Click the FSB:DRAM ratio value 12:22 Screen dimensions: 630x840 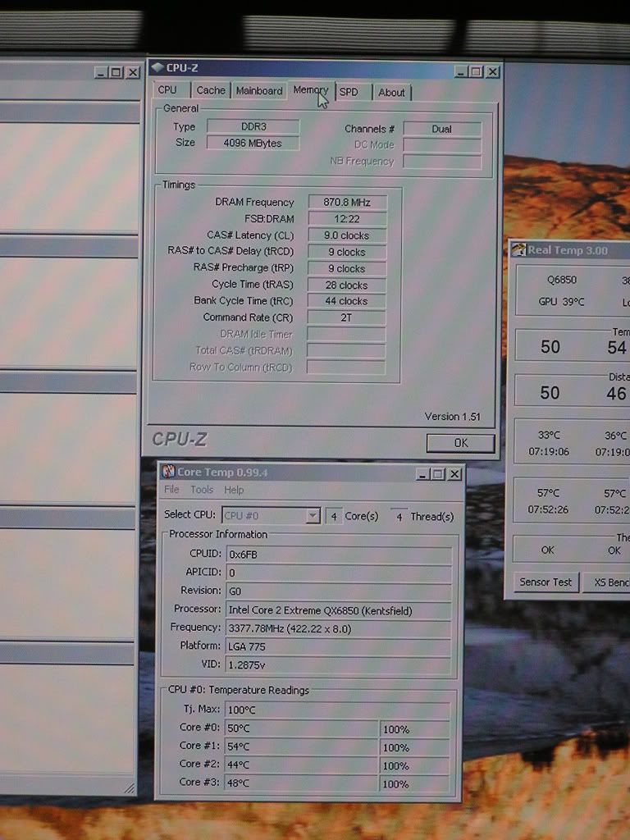(x=347, y=218)
